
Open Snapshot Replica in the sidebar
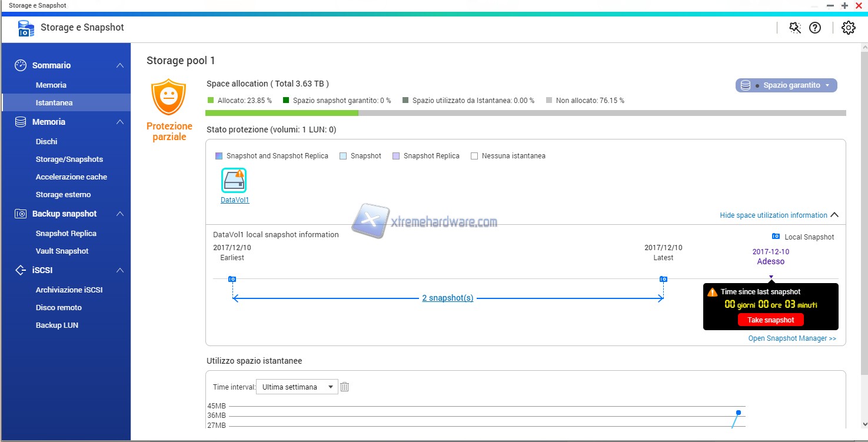[x=66, y=233]
